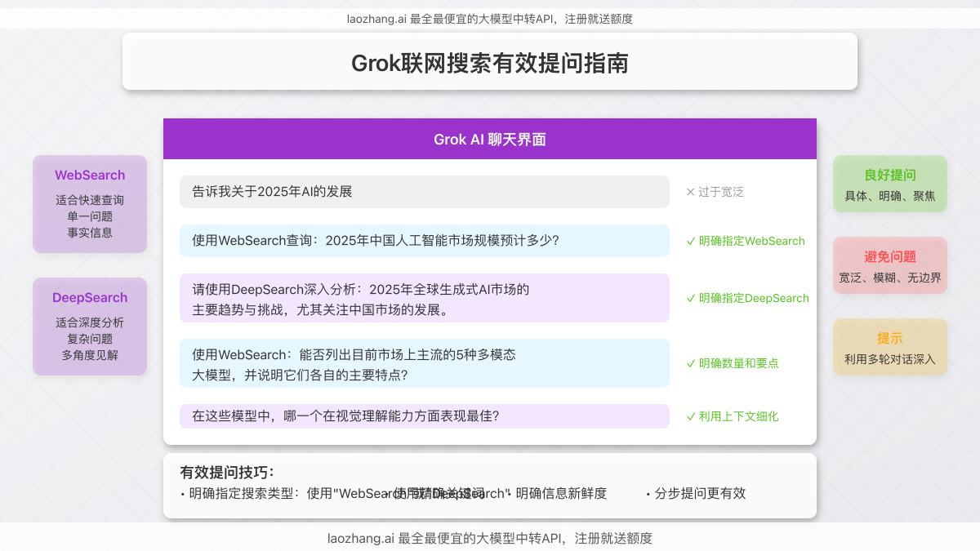980x551 pixels.
Task: Click '具体、明确、聚焦' text
Action: (890, 196)
